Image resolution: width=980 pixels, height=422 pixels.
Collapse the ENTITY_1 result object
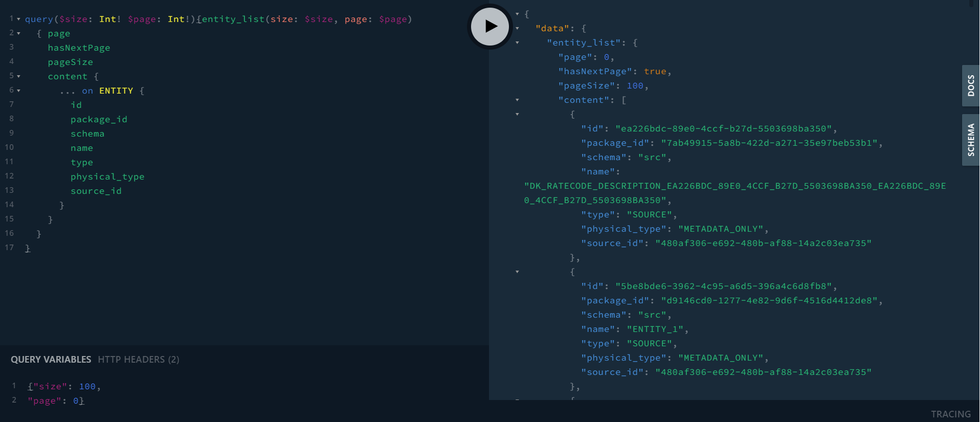pos(517,272)
